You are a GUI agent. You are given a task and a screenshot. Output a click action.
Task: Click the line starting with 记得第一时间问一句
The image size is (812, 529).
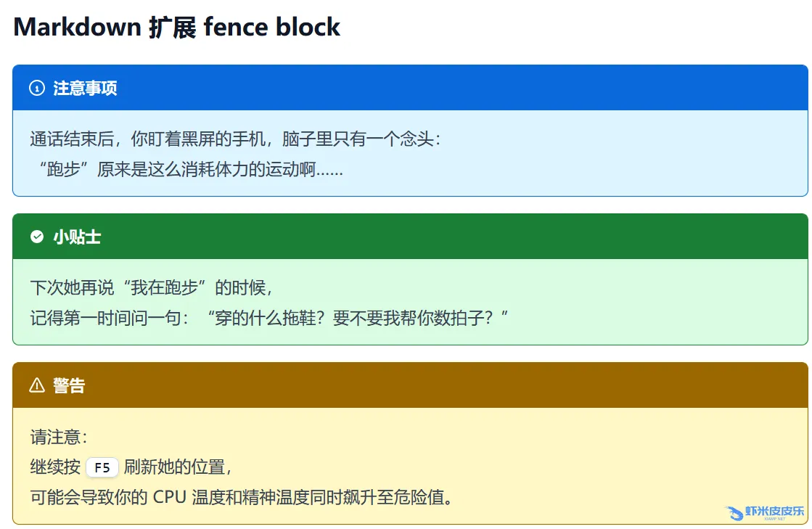pyautogui.click(x=269, y=318)
